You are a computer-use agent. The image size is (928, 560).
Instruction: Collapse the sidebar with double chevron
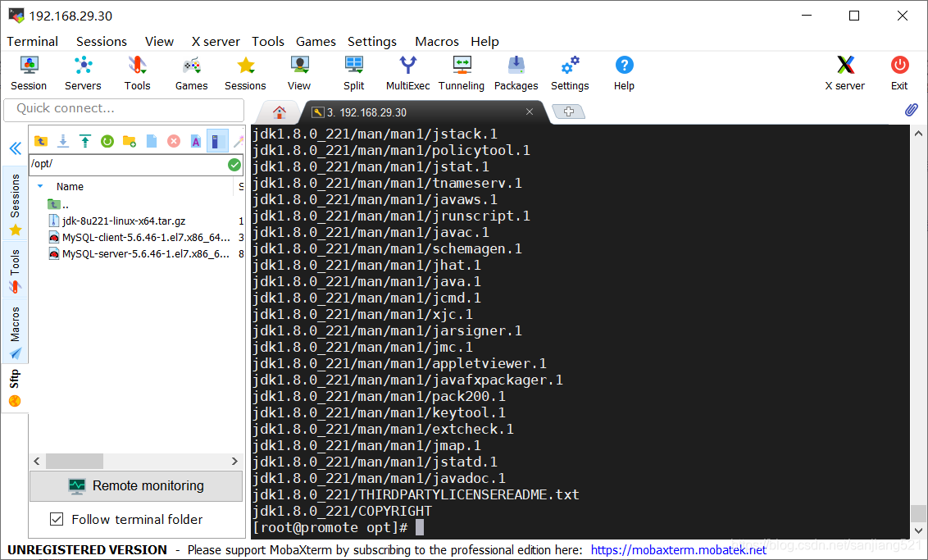point(16,148)
